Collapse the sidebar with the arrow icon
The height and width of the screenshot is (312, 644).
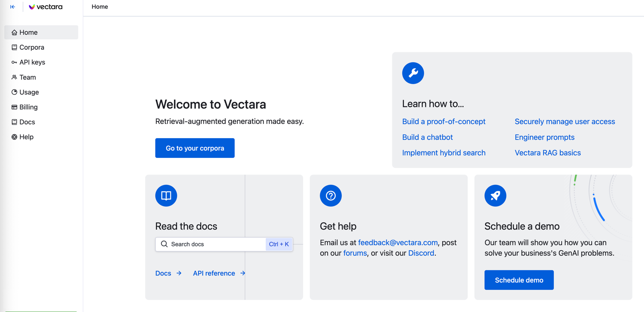(x=12, y=6)
